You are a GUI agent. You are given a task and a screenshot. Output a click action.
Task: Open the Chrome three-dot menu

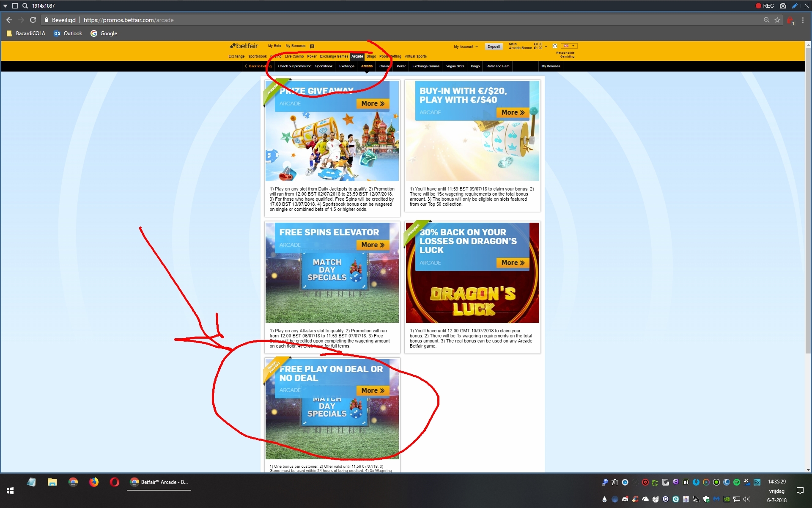point(803,20)
